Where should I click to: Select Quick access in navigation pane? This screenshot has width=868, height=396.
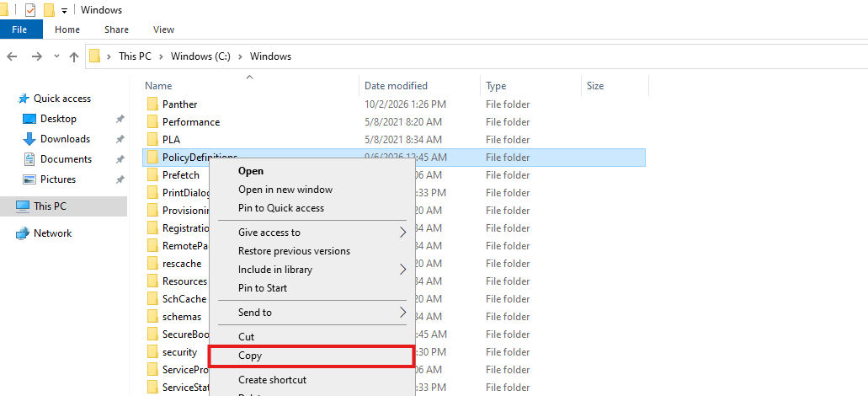[62, 99]
